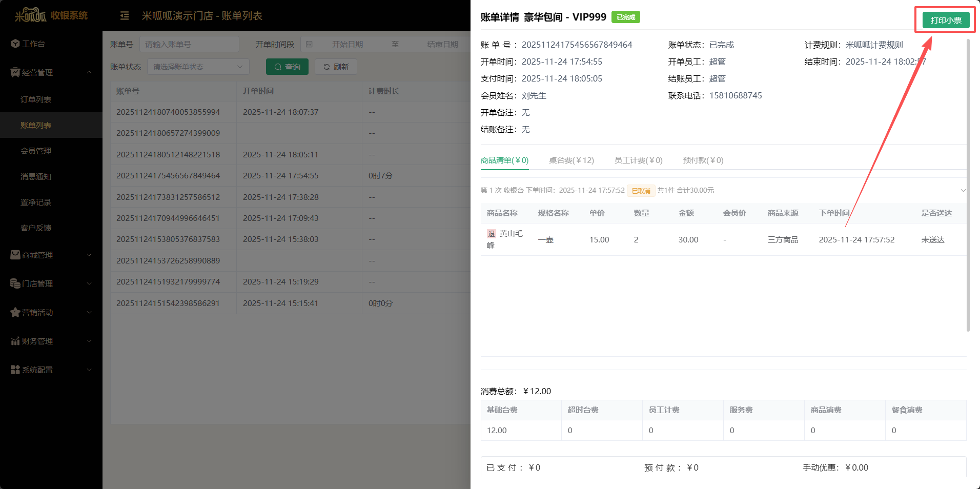The image size is (980, 489).
Task: Click the 门店管理 store icon
Action: pyautogui.click(x=15, y=283)
